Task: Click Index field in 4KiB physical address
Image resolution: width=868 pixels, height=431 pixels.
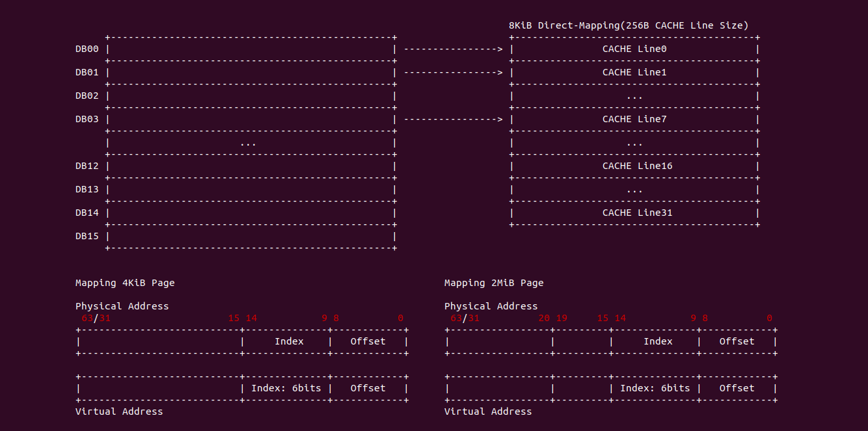Action: point(289,341)
